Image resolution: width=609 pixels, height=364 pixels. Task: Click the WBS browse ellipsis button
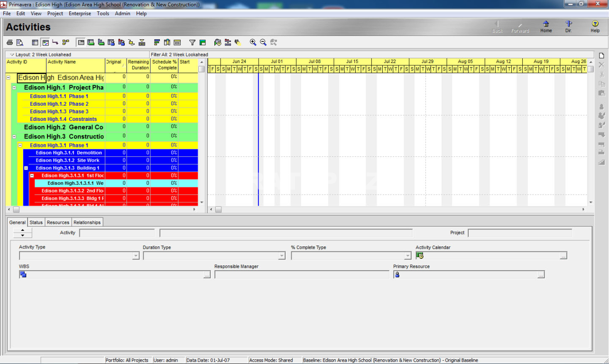[x=207, y=275]
